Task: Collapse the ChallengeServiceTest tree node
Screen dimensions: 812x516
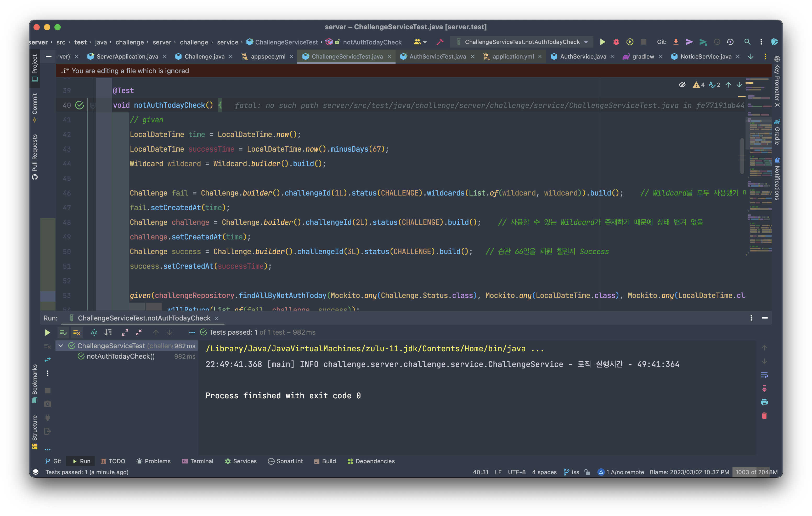Action: [61, 346]
